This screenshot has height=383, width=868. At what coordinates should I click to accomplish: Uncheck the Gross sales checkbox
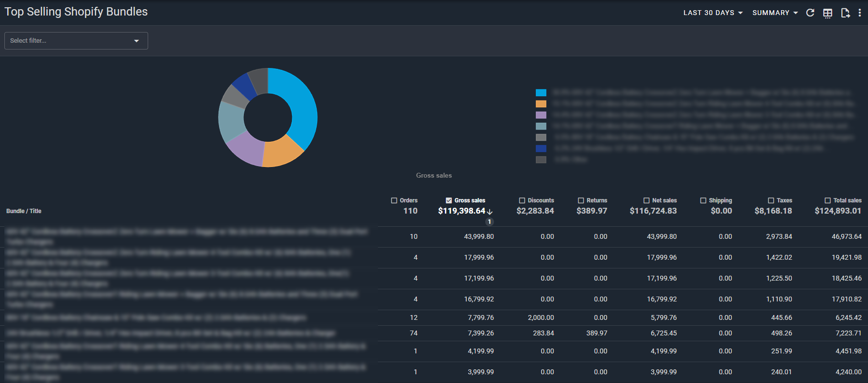coord(449,200)
